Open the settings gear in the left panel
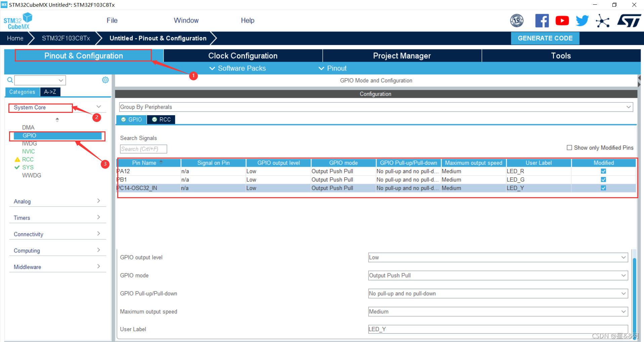Viewport: 644px width, 342px height. coord(105,80)
